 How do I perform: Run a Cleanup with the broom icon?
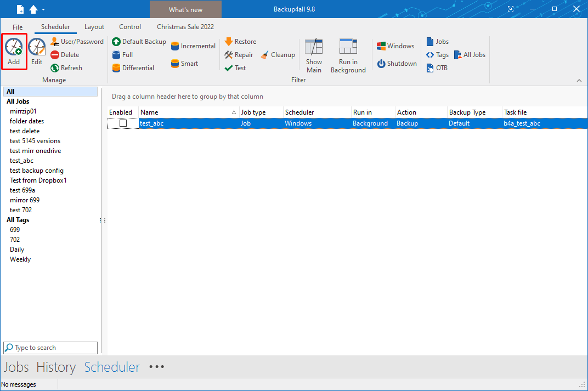click(278, 54)
